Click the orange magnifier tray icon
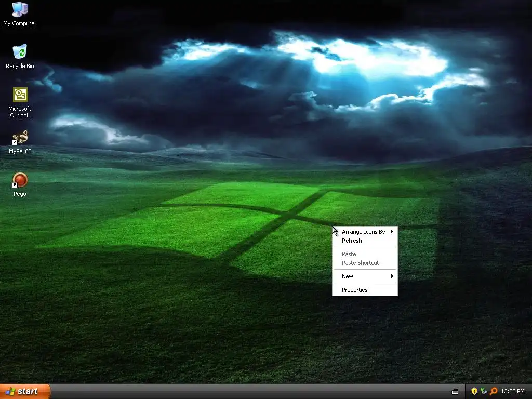The image size is (532, 399). 494,391
